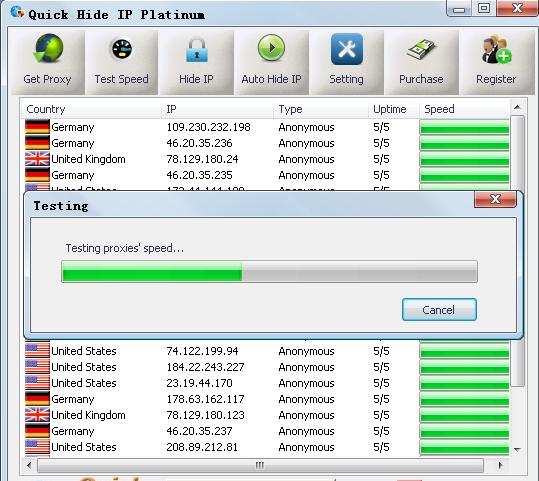Image resolution: width=539 pixels, height=481 pixels.
Task: Select proxy 46.20.35.237
Action: point(266,431)
